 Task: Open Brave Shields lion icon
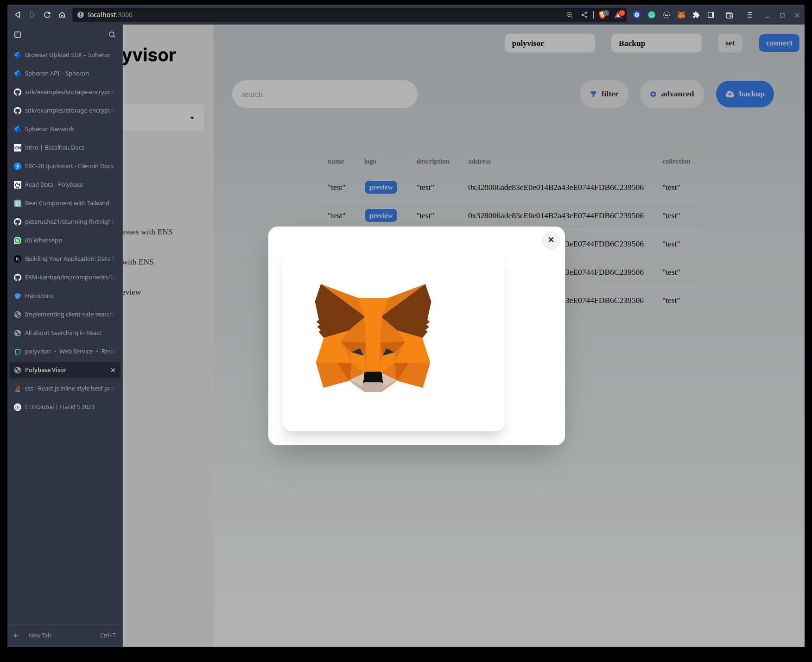pos(603,15)
